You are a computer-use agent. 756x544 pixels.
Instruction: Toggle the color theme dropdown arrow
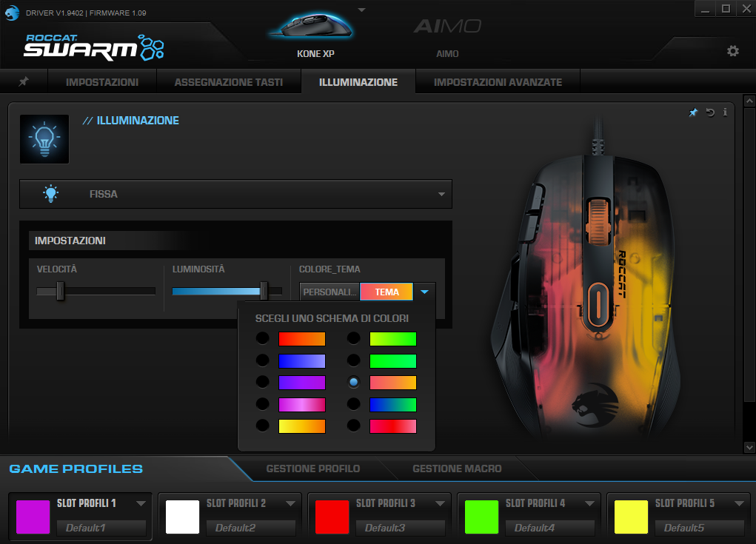[424, 292]
